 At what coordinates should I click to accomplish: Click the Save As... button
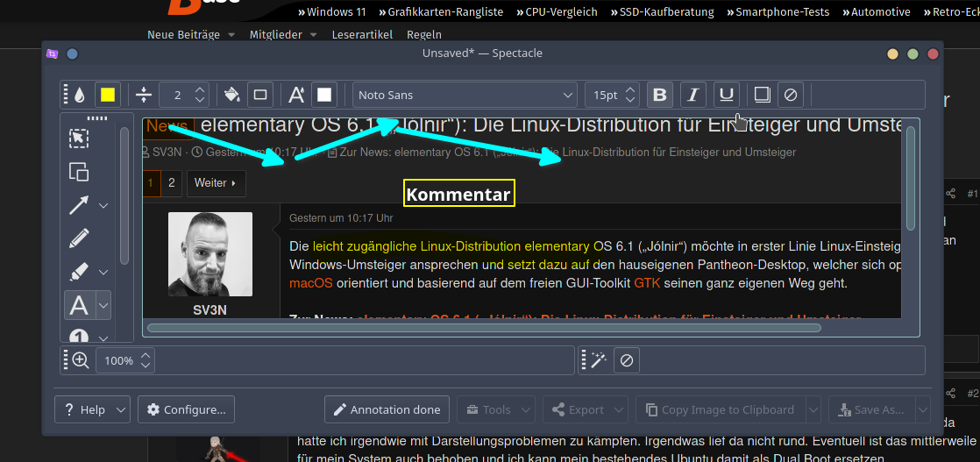[872, 410]
